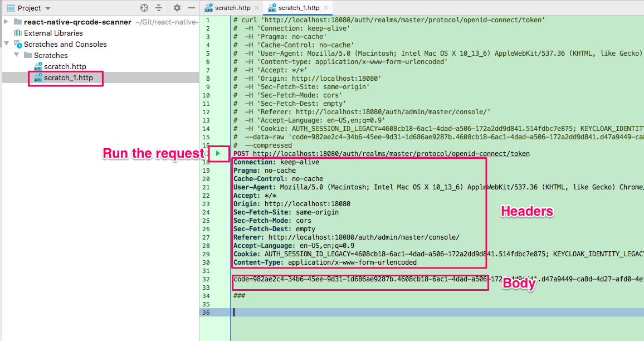Click the collapse all icon in Project panel
The image size is (644, 341).
click(x=159, y=8)
